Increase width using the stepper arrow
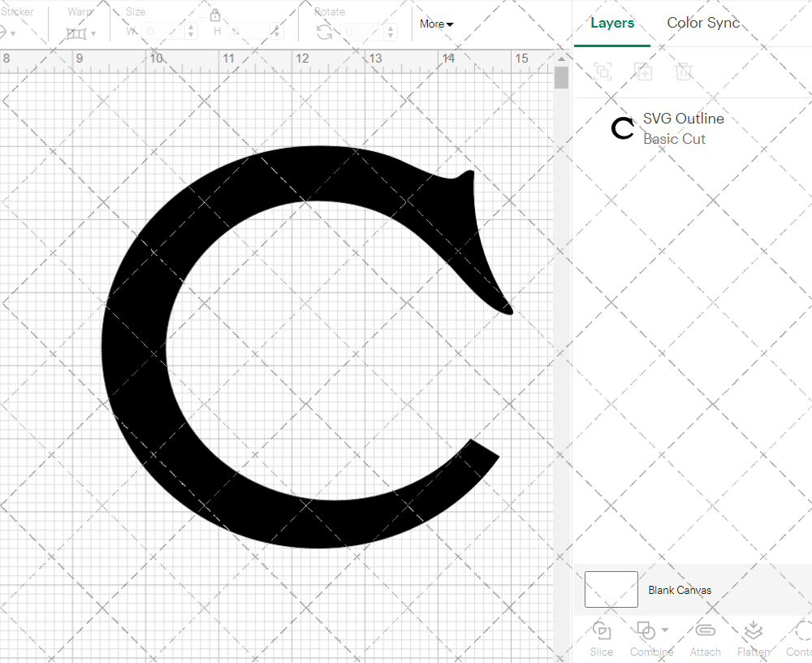Screen dimensions: 812x663 [x=190, y=26]
